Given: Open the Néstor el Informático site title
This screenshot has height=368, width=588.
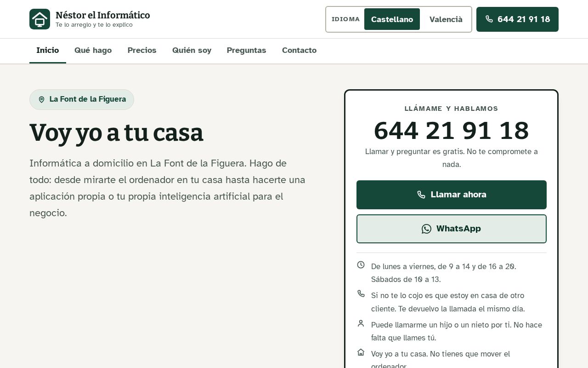Looking at the screenshot, I should pos(103,15).
